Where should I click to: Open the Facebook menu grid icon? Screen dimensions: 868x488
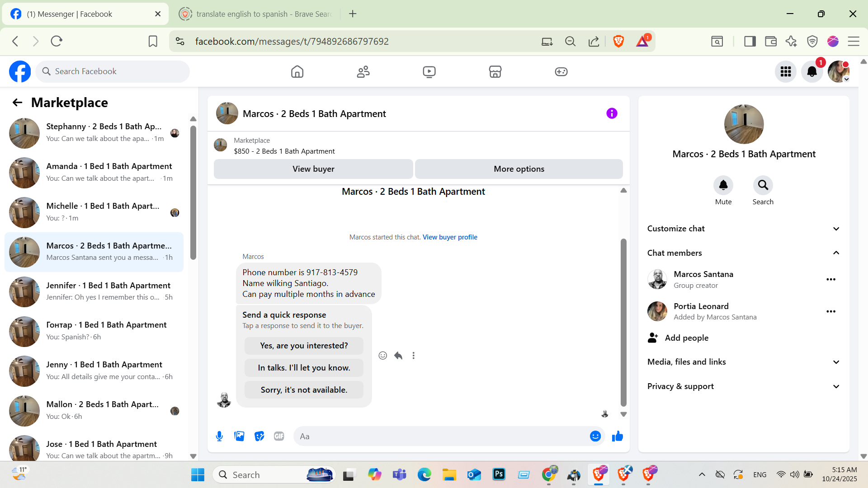[x=786, y=71]
